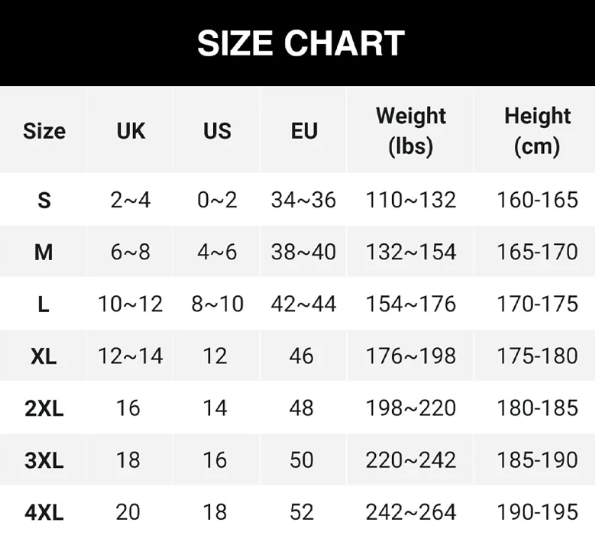Click the 110~132 weight cell
This screenshot has width=595, height=536.
[x=411, y=200]
